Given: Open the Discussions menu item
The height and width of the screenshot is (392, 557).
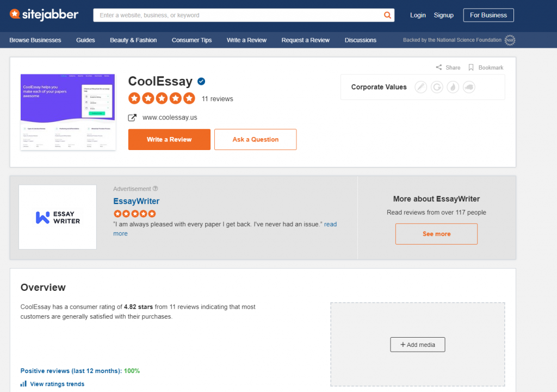Looking at the screenshot, I should coord(361,40).
